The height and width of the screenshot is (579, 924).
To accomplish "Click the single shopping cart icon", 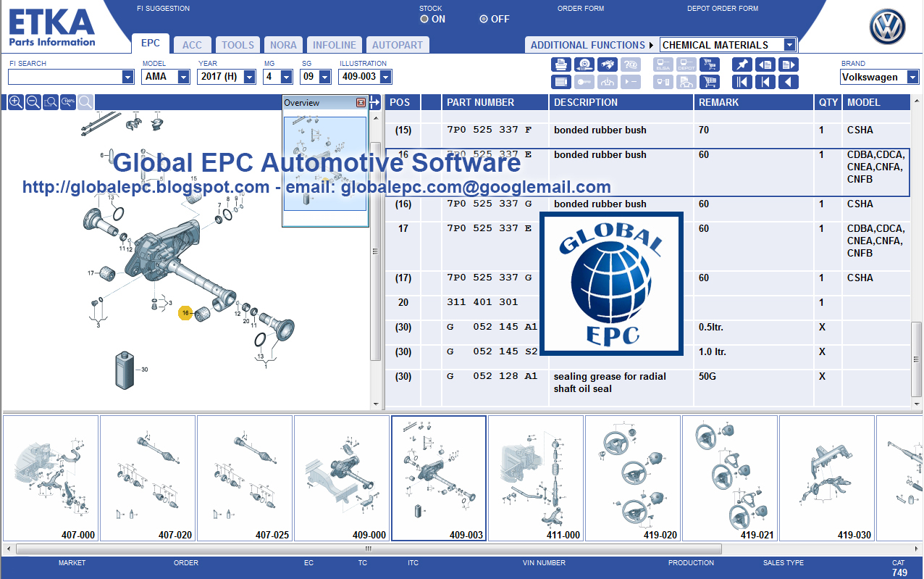I will (x=710, y=82).
